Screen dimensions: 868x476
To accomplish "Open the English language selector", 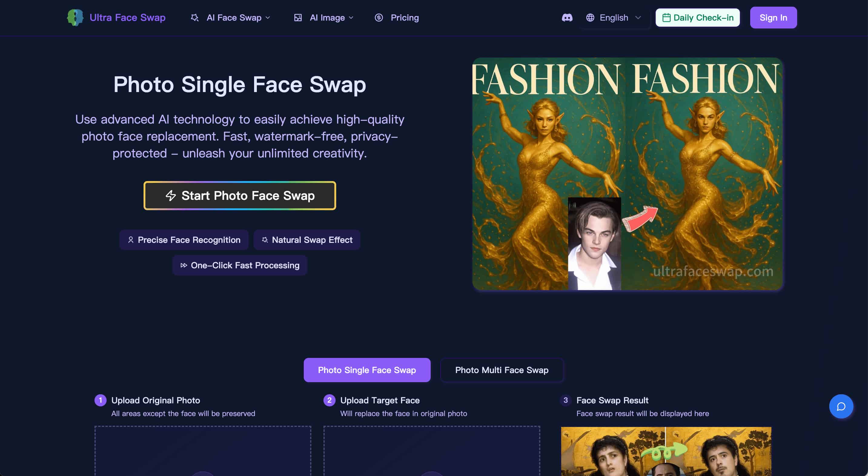I will (x=614, y=18).
